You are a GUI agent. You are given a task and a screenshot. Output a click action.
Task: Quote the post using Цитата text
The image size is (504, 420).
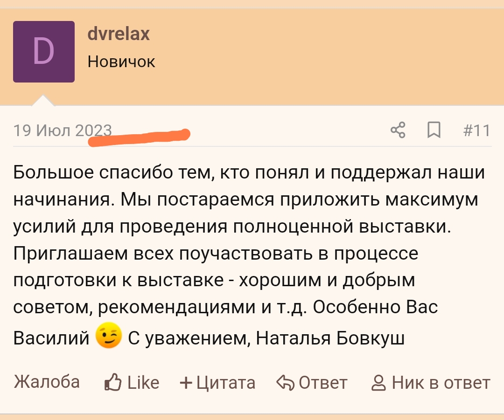[226, 383]
